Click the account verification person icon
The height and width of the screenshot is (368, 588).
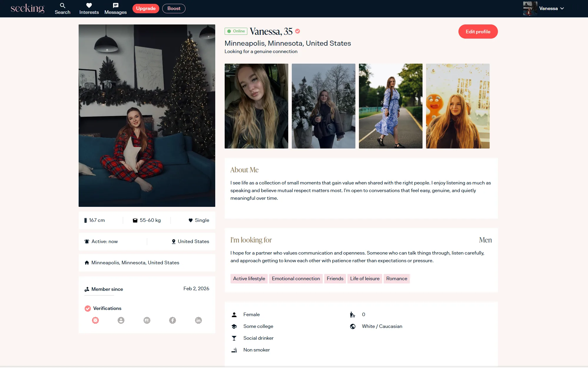121,320
